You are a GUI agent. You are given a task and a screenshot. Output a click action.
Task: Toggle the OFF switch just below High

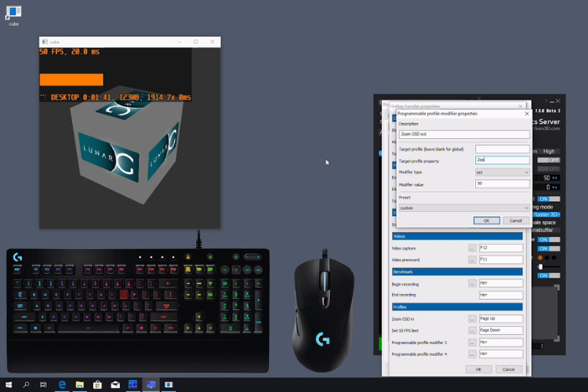pos(549,160)
